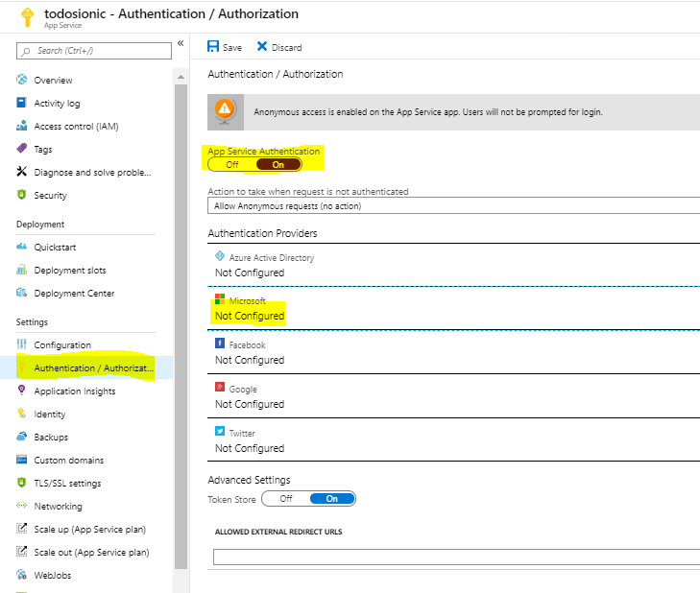
Task: Click the Quickstart cloud icon
Action: point(21,247)
